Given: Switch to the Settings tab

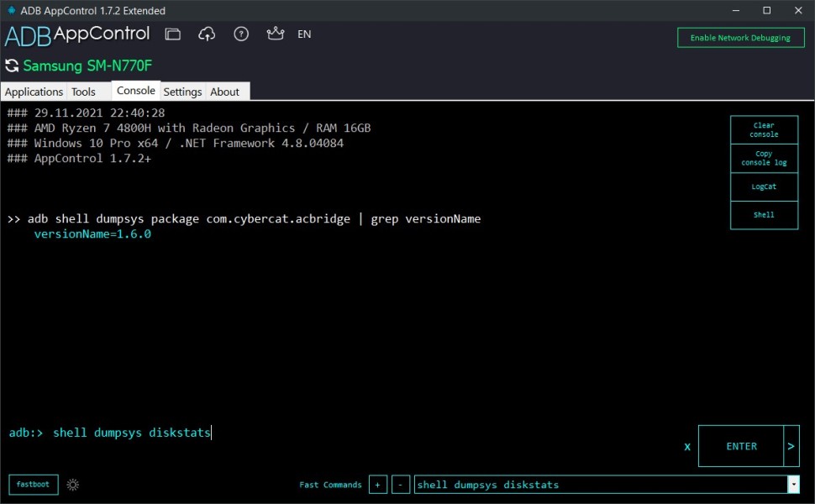Looking at the screenshot, I should tap(182, 92).
